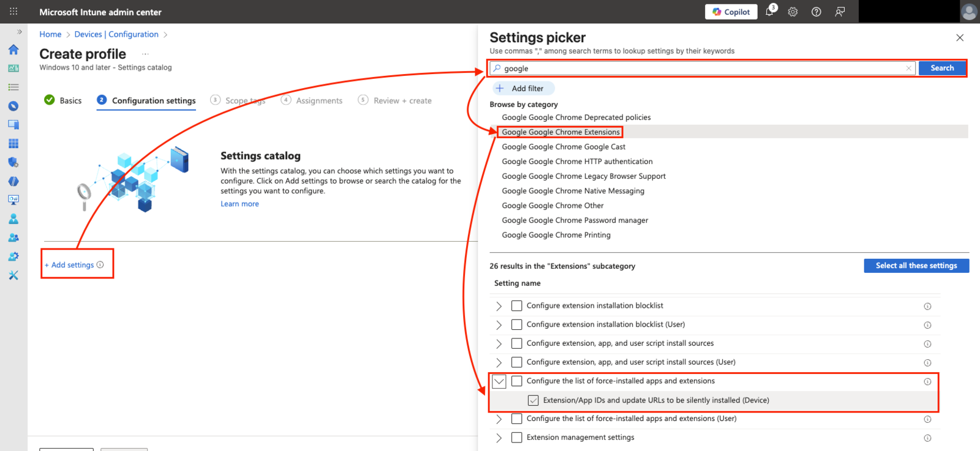The height and width of the screenshot is (451, 980).
Task: Switch to Basics step tab
Action: [63, 100]
